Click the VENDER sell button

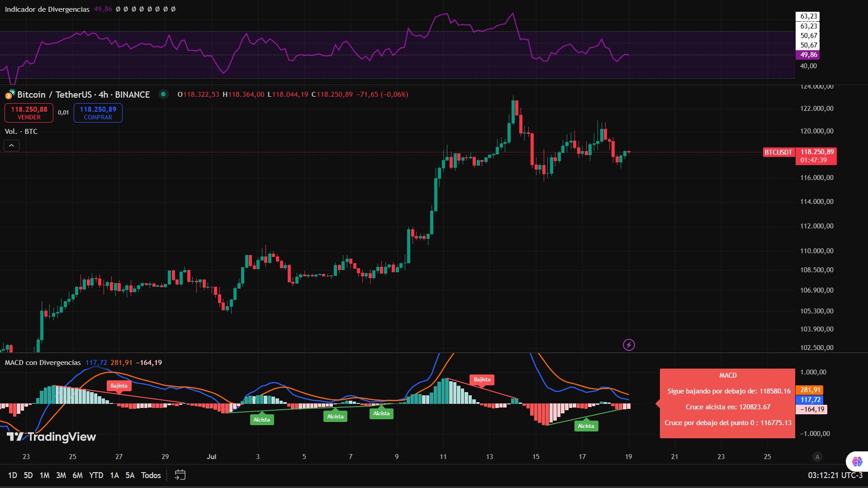click(29, 113)
